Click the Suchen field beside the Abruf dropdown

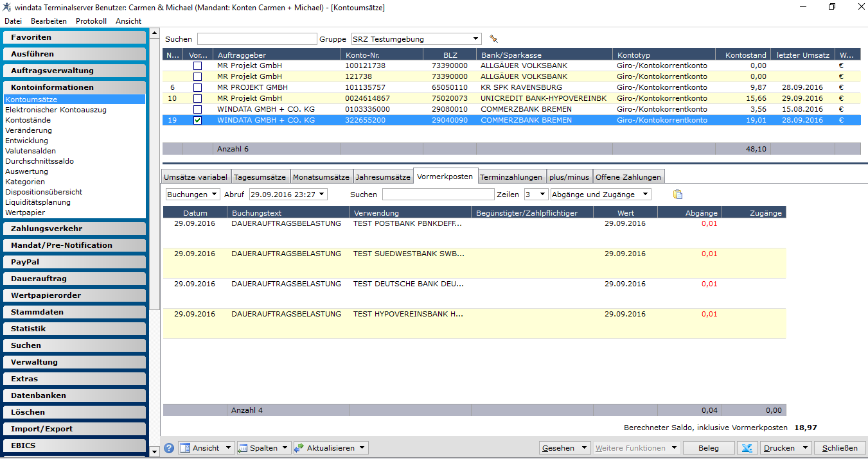pyautogui.click(x=438, y=194)
